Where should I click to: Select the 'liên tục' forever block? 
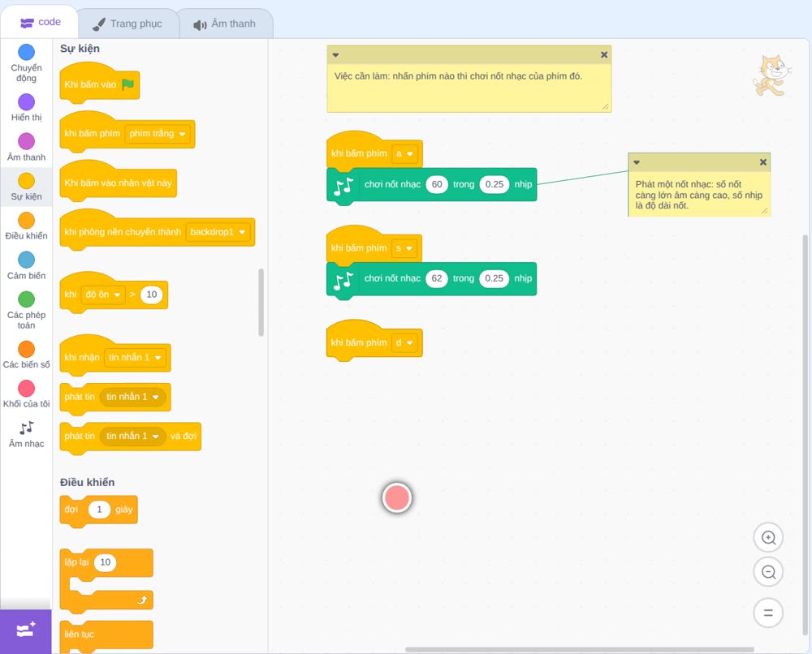tap(106, 636)
